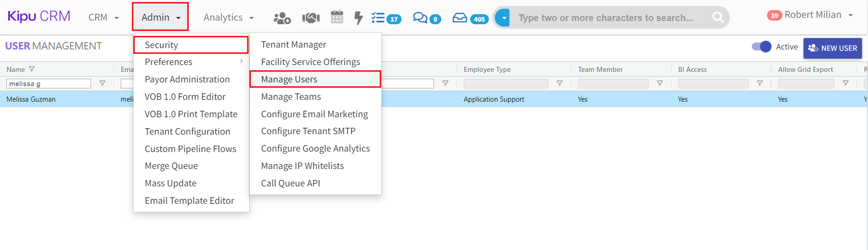Choose Tenant Configuration in Admin menu
868x250 pixels.
click(x=188, y=131)
